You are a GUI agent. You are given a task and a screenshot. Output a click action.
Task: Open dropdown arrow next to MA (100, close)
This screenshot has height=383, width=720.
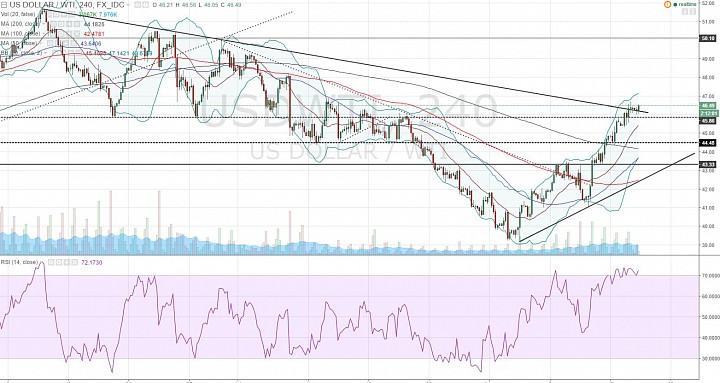[43, 34]
